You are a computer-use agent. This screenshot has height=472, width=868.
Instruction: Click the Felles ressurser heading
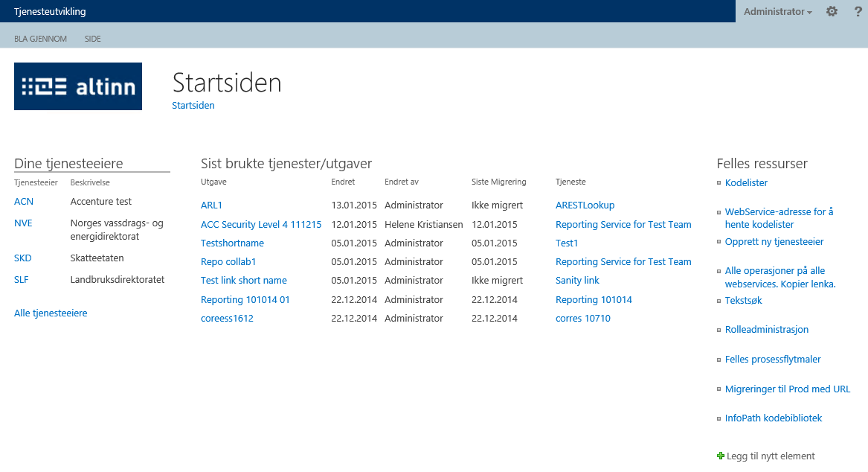click(x=762, y=164)
